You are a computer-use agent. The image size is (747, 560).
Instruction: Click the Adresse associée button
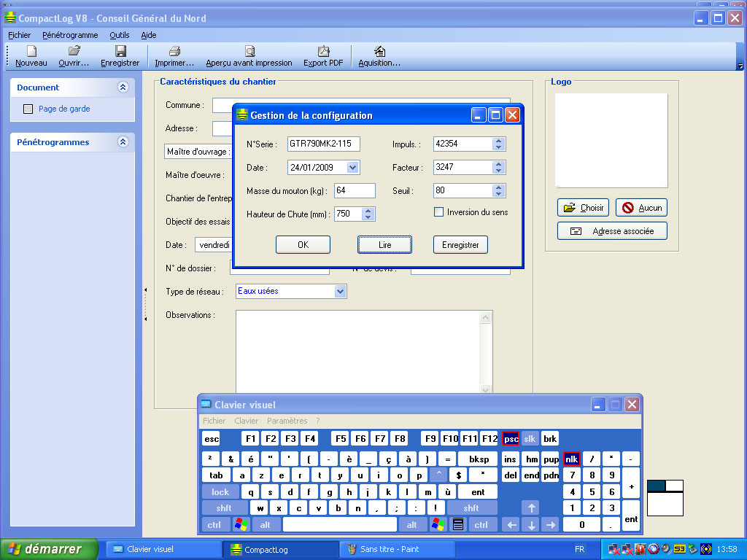[612, 231]
